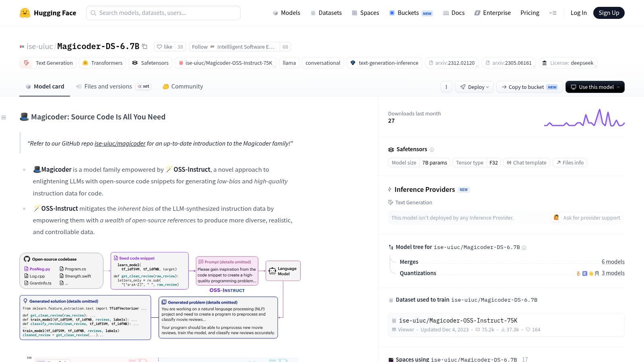644x362 pixels.
Task: Follow Intelligent Software Engineering organization
Action: pyautogui.click(x=234, y=47)
